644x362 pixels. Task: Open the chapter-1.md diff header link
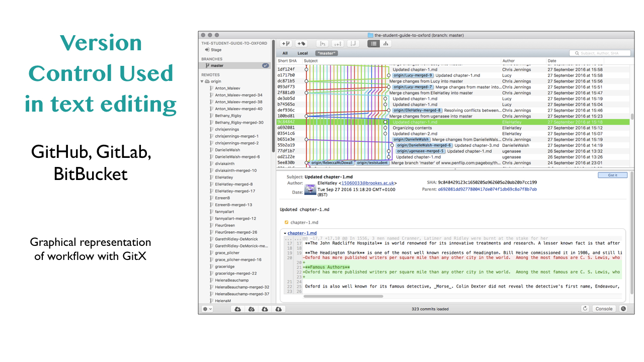[302, 233]
